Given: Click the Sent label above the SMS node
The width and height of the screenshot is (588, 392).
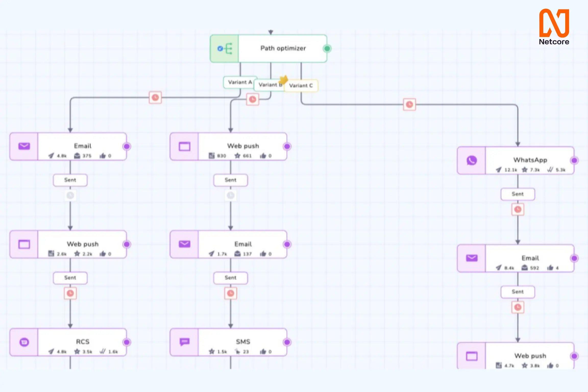Looking at the screenshot, I should [x=230, y=278].
